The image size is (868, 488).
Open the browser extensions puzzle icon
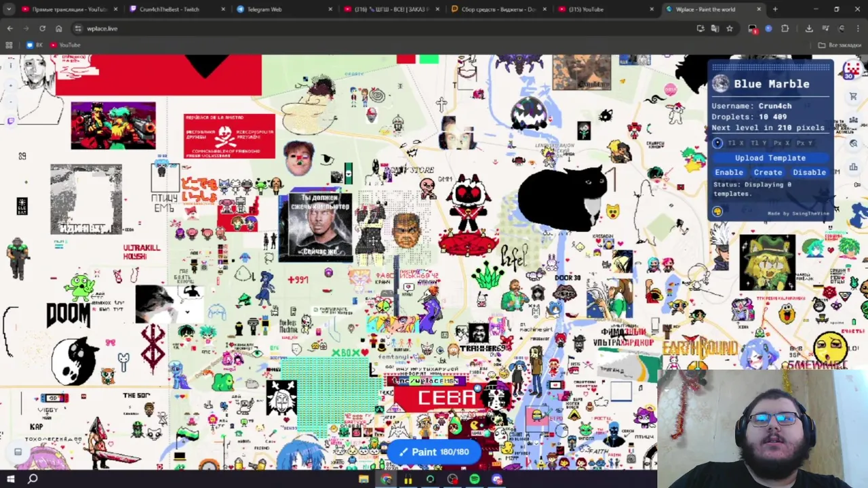click(x=785, y=28)
